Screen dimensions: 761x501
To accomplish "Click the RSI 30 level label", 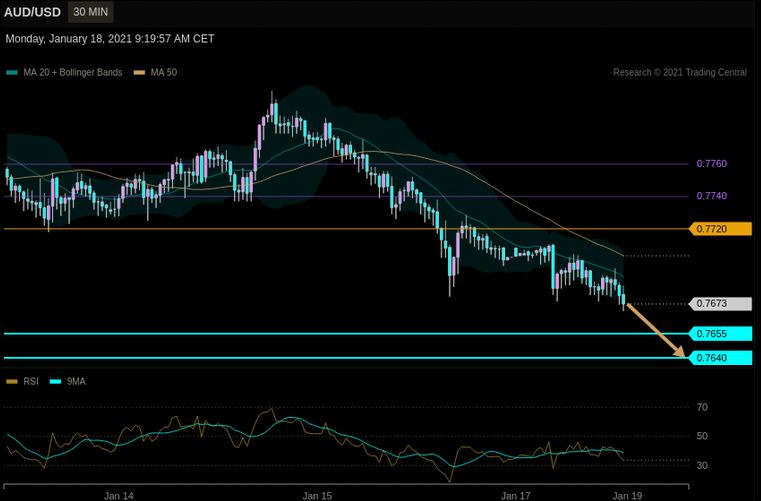I will (702, 465).
